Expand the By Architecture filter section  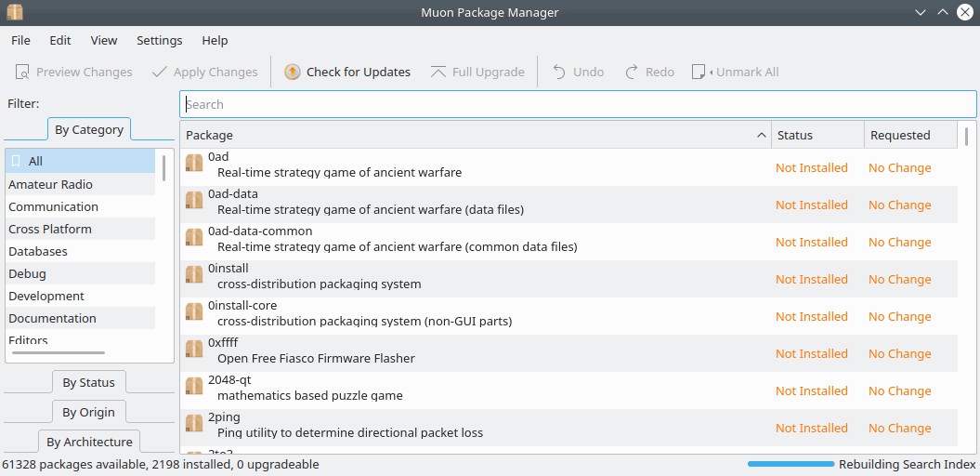pyautogui.click(x=89, y=442)
